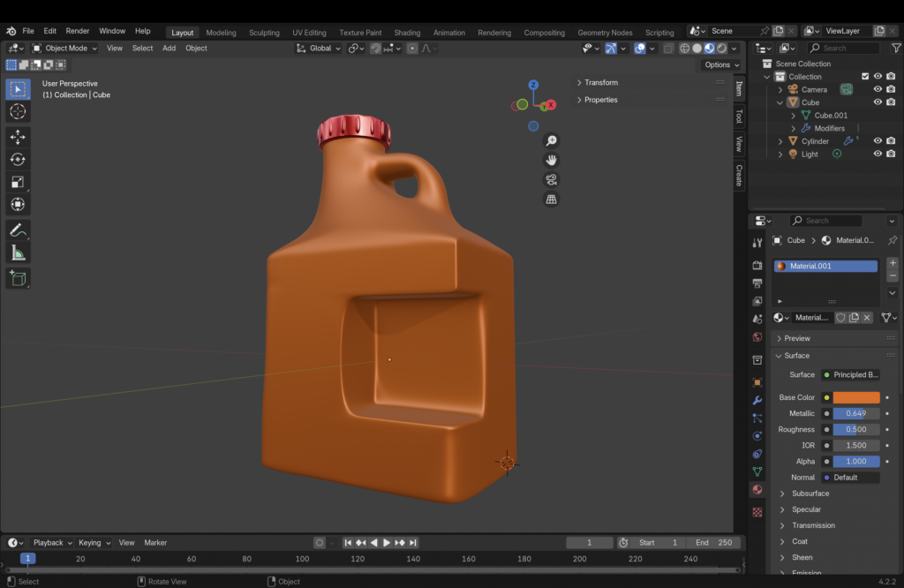Activate the Rotate tool
This screenshot has width=904, height=588.
coord(18,160)
